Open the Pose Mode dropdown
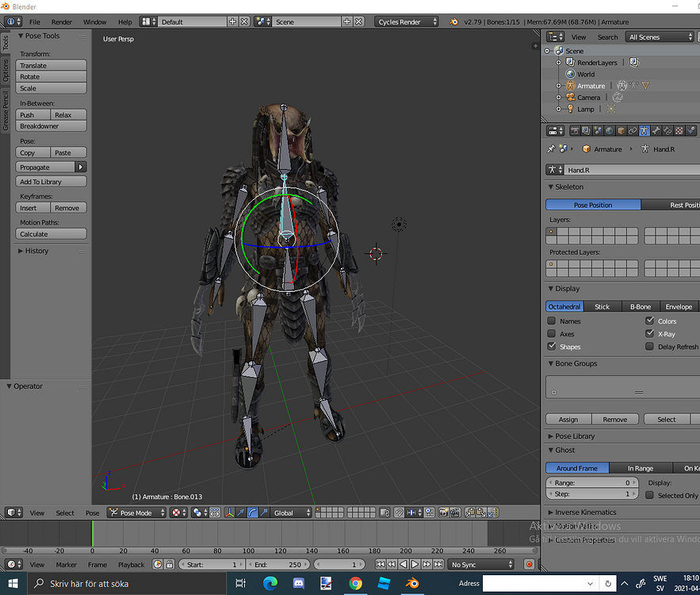700x595 pixels. pyautogui.click(x=135, y=512)
